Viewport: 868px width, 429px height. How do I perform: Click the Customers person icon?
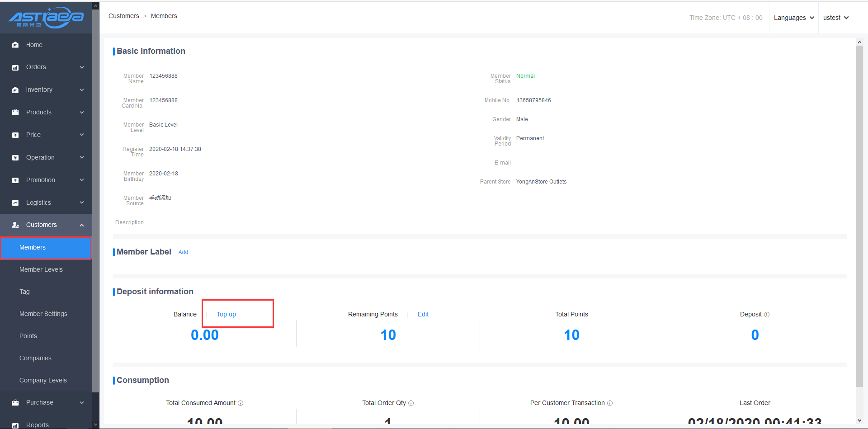coord(15,225)
